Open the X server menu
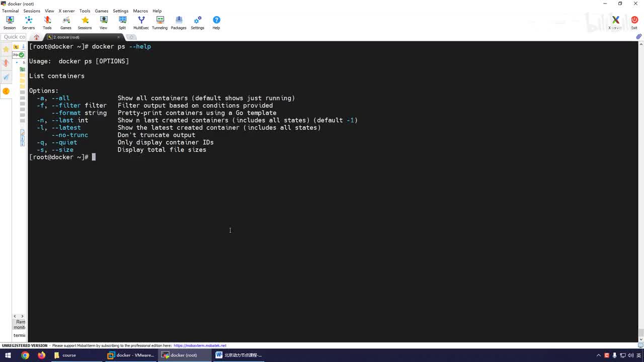This screenshot has height=362, width=644. click(x=67, y=11)
